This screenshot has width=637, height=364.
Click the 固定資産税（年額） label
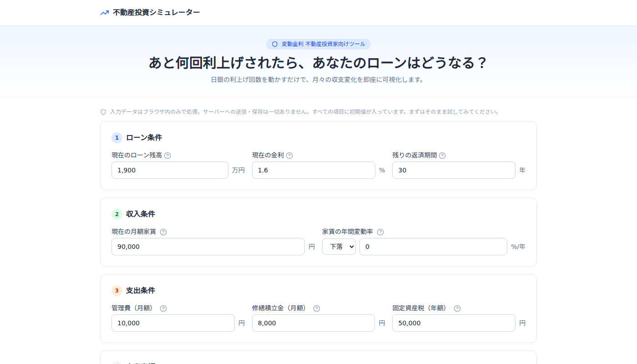coord(421,308)
